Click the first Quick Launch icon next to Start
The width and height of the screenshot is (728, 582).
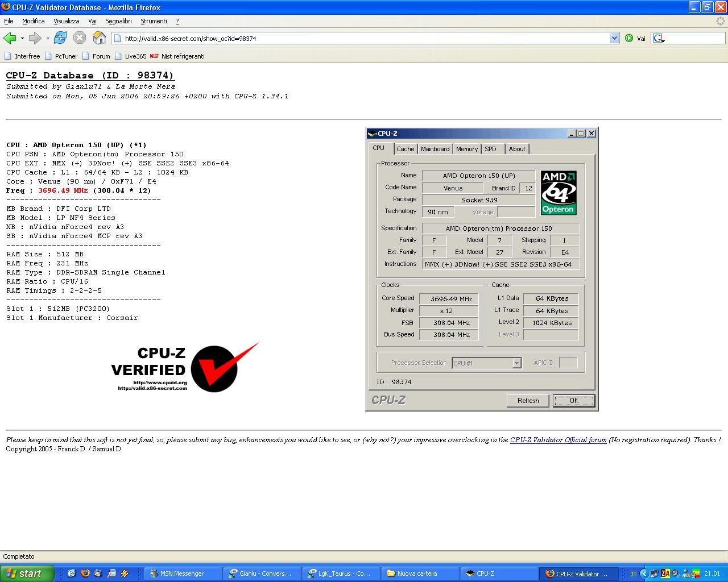click(x=72, y=573)
